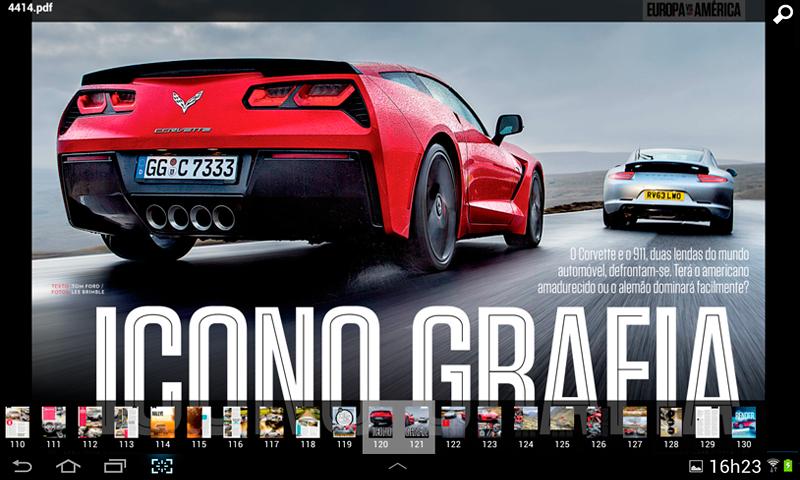Go to page 116 thumbnail
This screenshot has height=480, width=800.
pyautogui.click(x=235, y=422)
